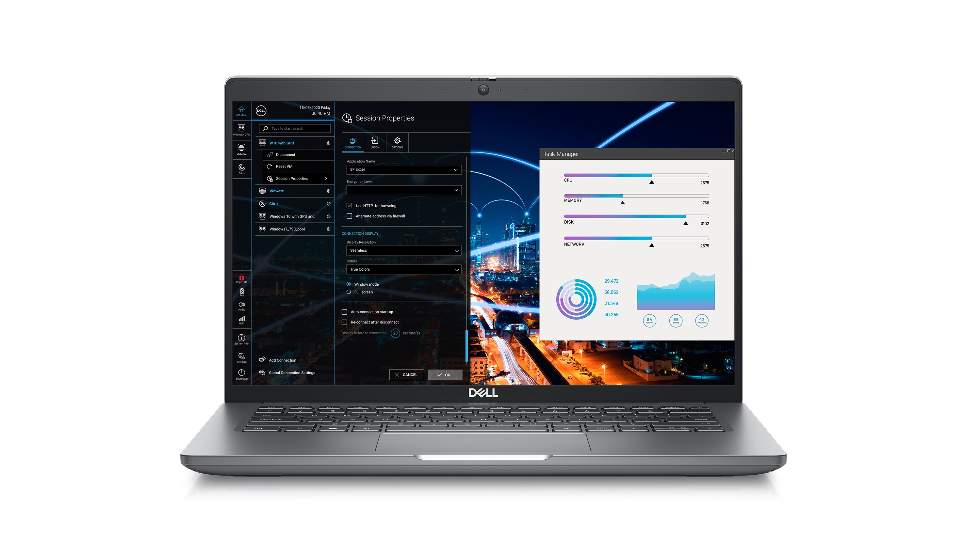Click the Session Properties menu entry
This screenshot has height=555, width=980.
click(292, 178)
